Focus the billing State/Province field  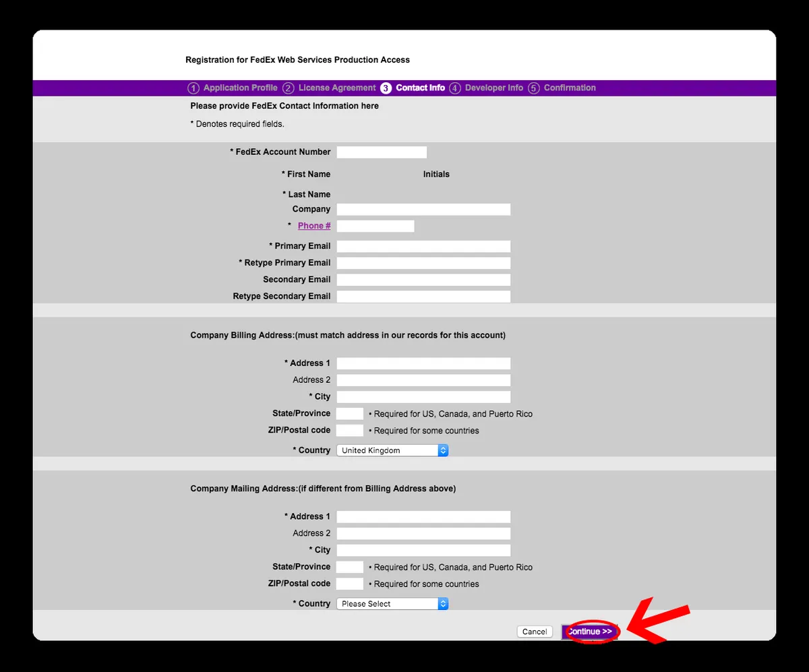click(x=350, y=414)
